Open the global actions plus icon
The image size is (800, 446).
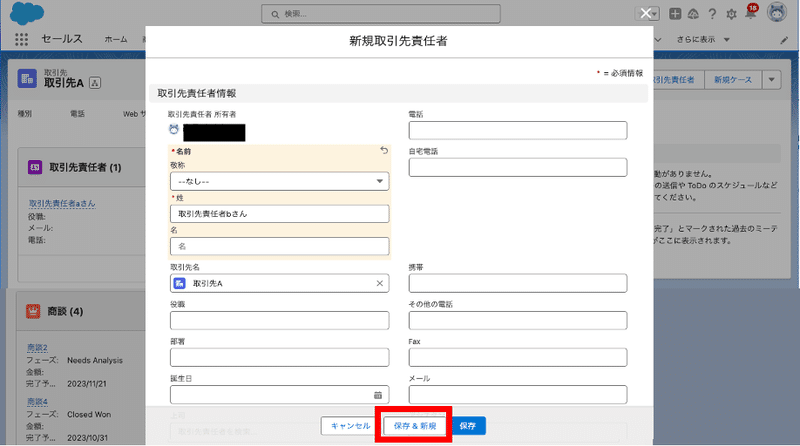tap(675, 14)
